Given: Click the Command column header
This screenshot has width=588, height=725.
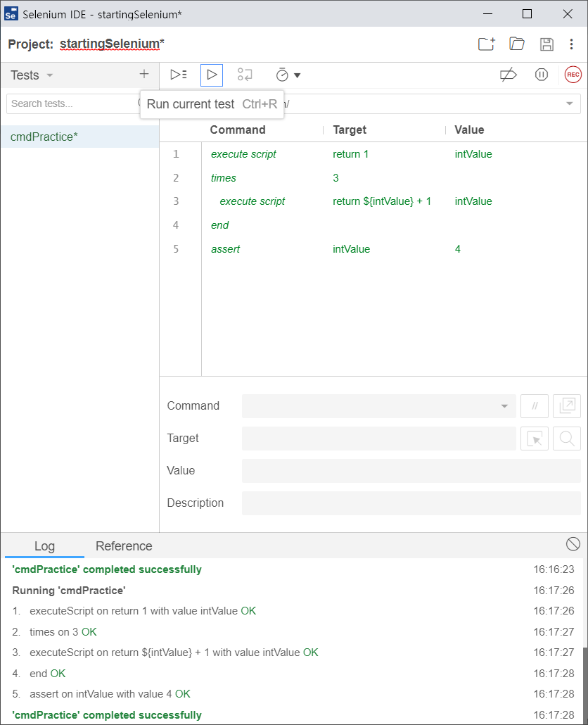Looking at the screenshot, I should pos(238,130).
